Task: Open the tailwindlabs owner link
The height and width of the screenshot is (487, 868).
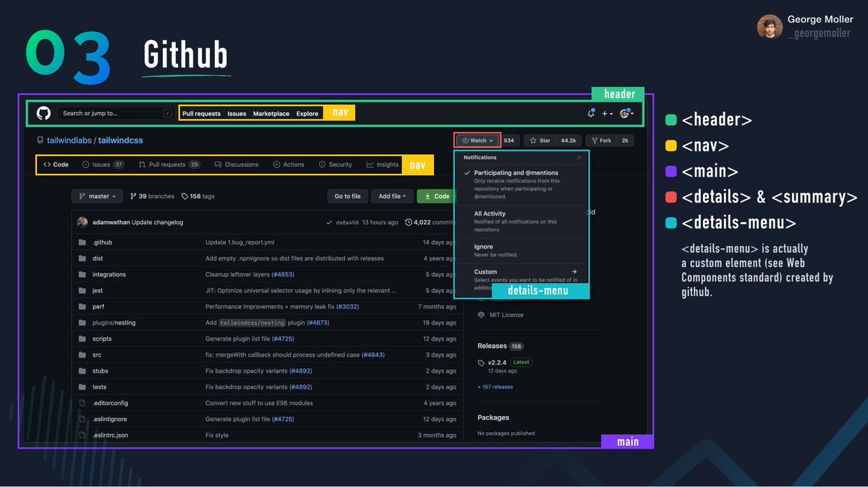Action: click(69, 140)
